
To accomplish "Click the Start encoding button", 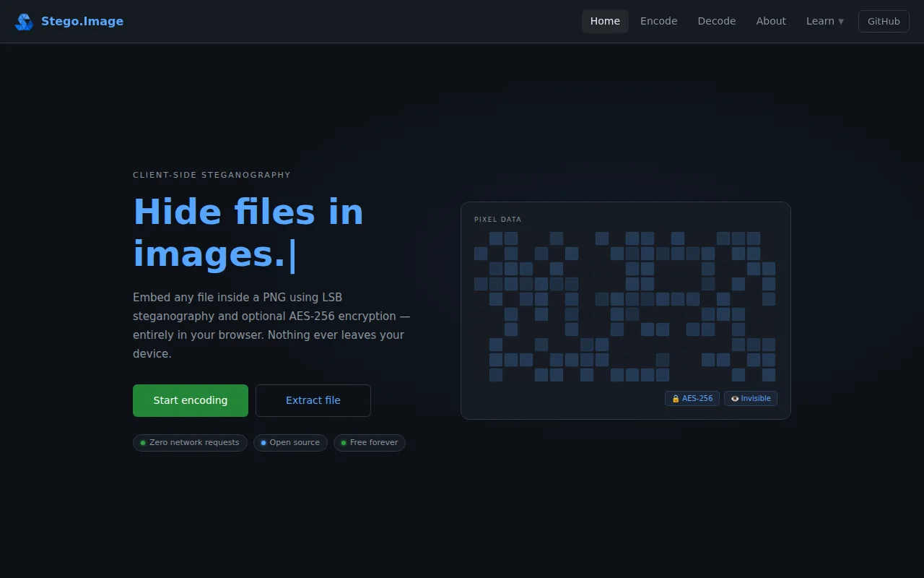I will (191, 400).
